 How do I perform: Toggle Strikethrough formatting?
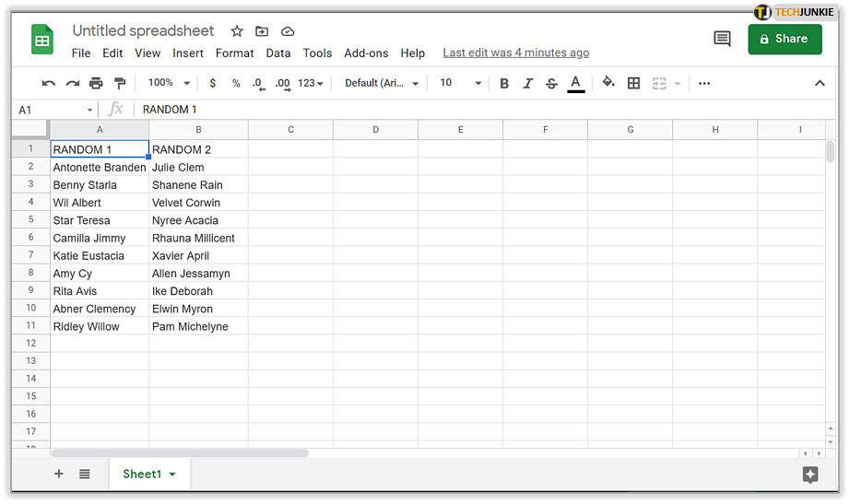(x=551, y=83)
